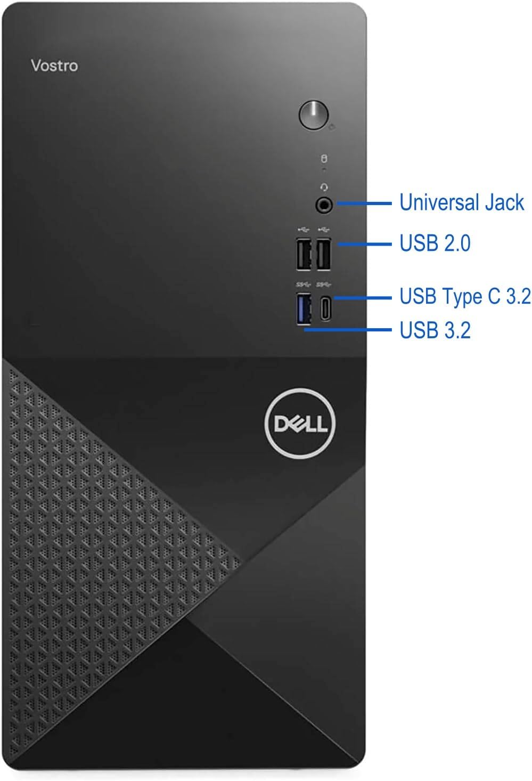532x781 pixels.
Task: Click the right USB 2.0 port
Action: tap(324, 254)
